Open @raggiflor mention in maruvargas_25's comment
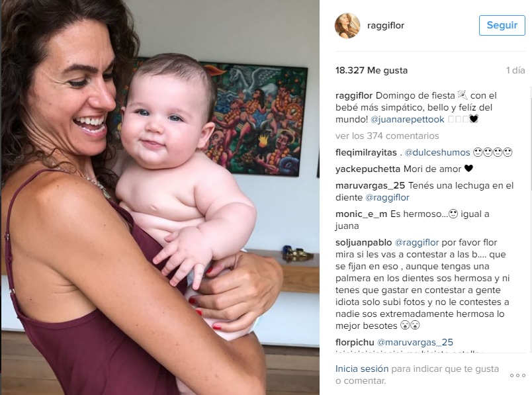The height and width of the screenshot is (395, 532). pos(387,197)
